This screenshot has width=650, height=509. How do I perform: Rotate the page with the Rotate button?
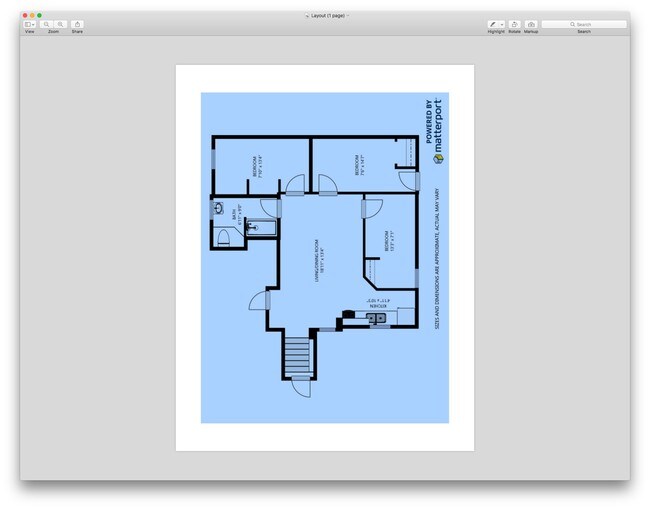point(514,24)
